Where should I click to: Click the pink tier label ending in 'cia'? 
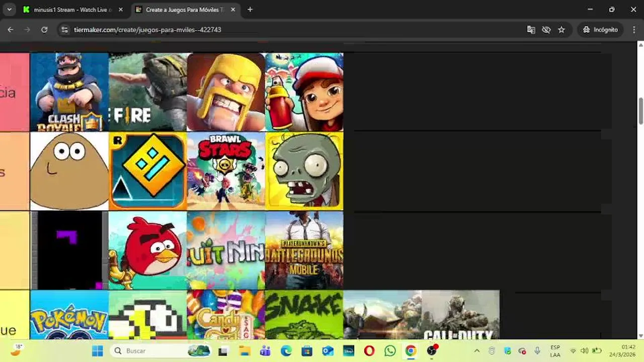point(15,92)
